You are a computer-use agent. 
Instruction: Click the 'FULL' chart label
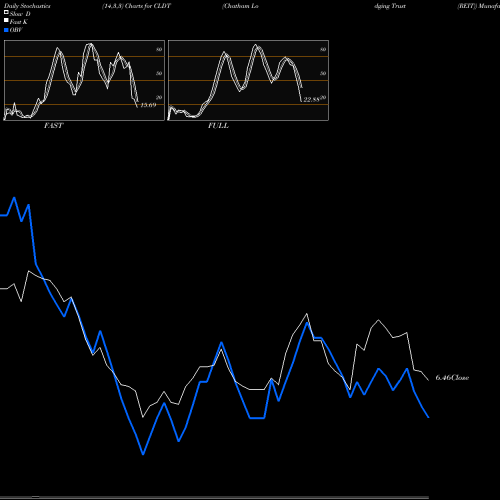click(218, 126)
